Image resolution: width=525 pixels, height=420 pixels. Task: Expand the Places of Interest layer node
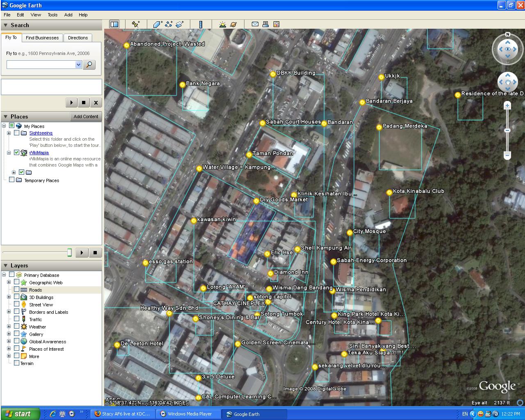pyautogui.click(x=9, y=349)
